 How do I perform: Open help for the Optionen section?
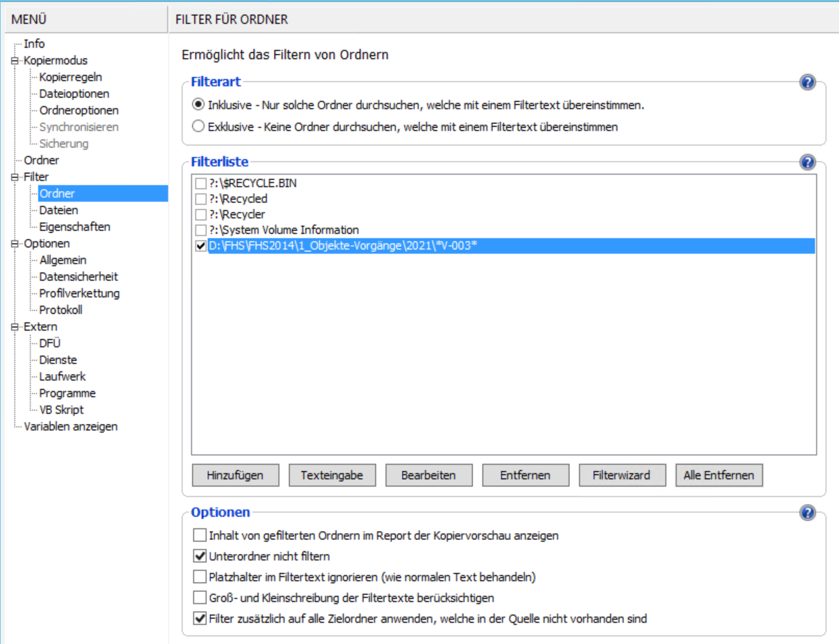click(x=806, y=513)
